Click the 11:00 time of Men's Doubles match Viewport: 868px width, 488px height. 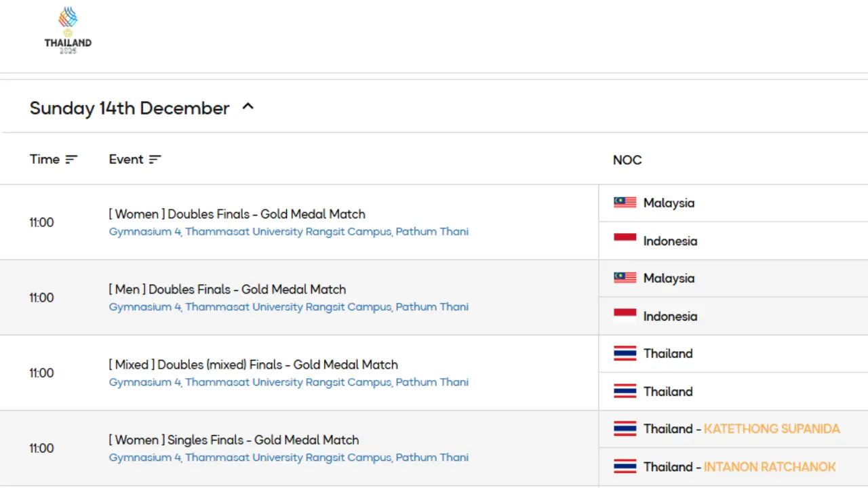[x=41, y=297]
